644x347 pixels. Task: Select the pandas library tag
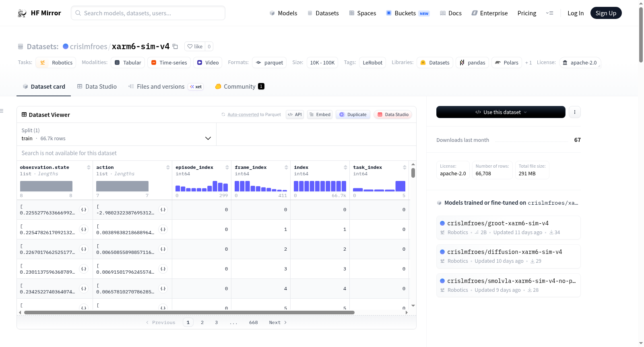tap(473, 62)
